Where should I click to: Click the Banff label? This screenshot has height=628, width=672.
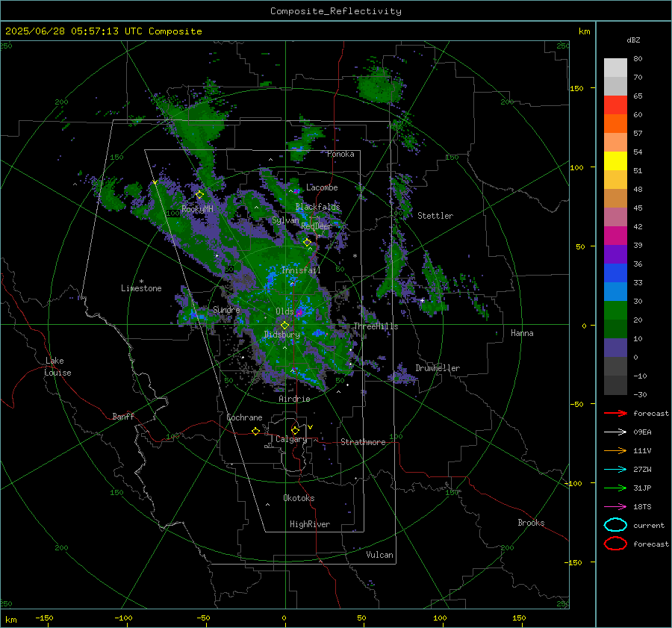click(x=123, y=416)
